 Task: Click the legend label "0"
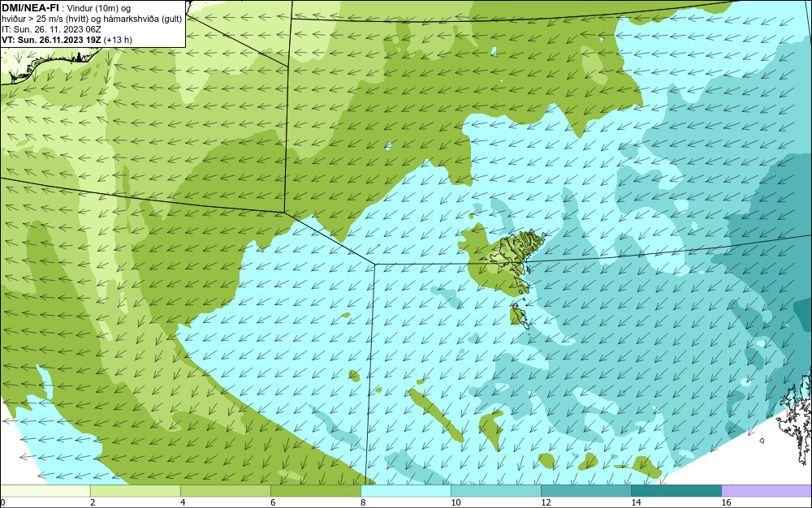tap(2, 502)
